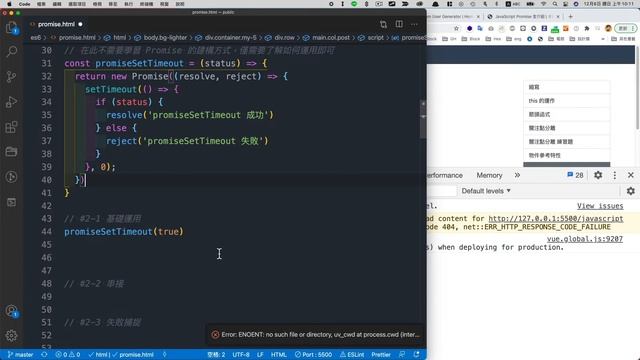The image size is (640, 360).
Task: Switch to Performance tab in DevTools
Action: (x=445, y=175)
